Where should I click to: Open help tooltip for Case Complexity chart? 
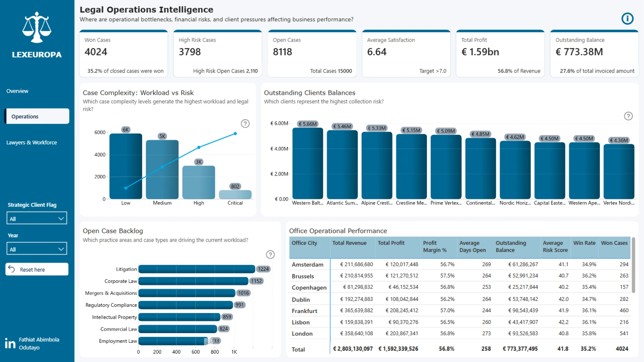click(x=245, y=124)
